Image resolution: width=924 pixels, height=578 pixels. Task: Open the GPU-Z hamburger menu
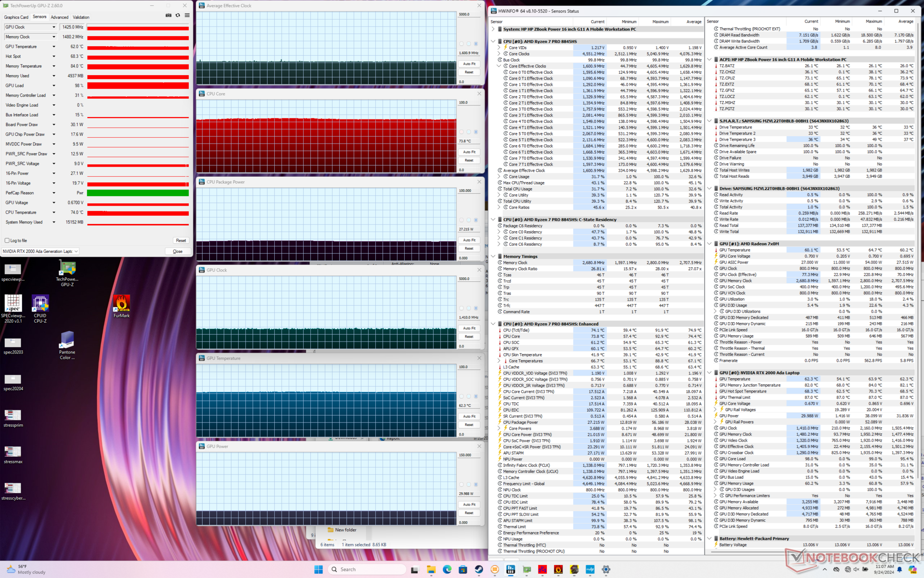tap(187, 15)
